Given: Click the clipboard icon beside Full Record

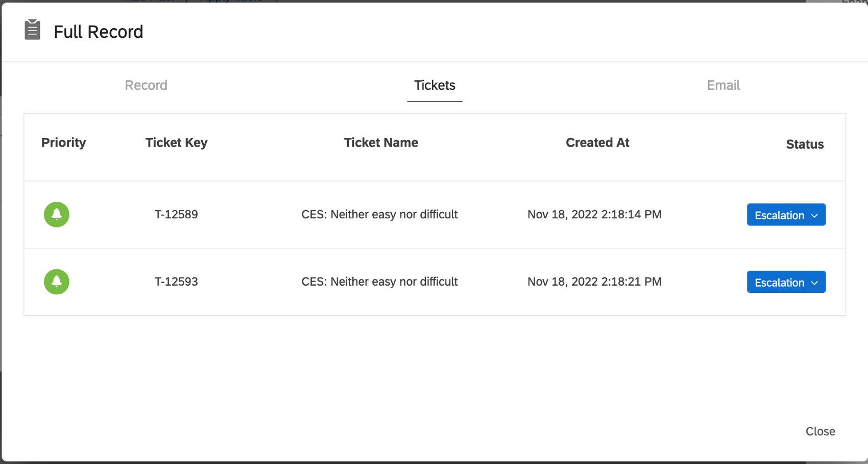Looking at the screenshot, I should click(32, 31).
